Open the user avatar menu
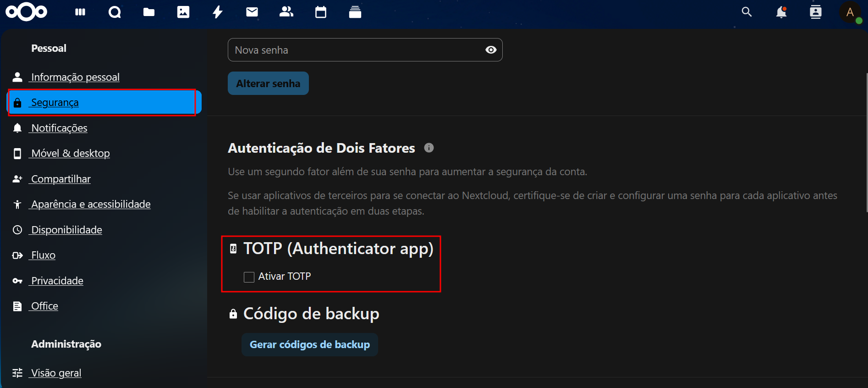 tap(851, 12)
